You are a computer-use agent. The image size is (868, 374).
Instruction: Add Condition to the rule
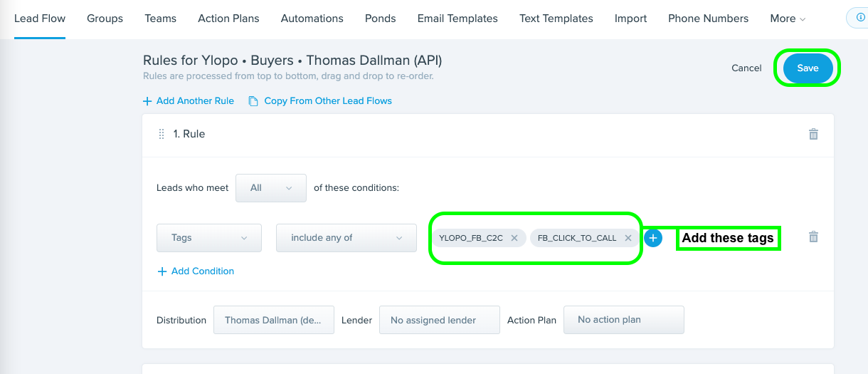click(x=196, y=271)
